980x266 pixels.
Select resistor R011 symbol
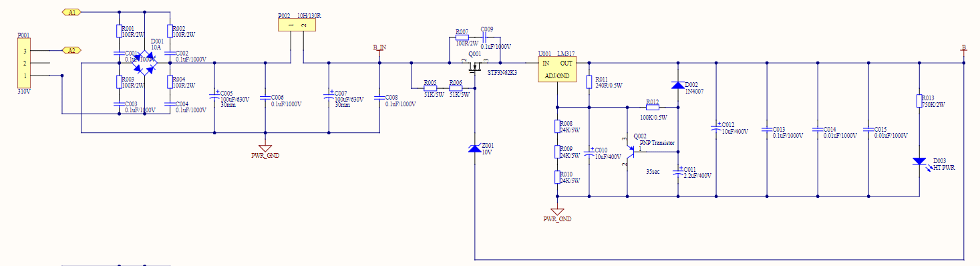tap(589, 82)
